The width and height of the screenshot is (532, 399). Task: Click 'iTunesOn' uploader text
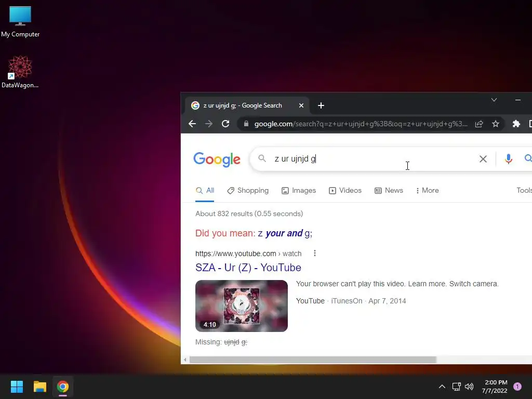coord(347,301)
